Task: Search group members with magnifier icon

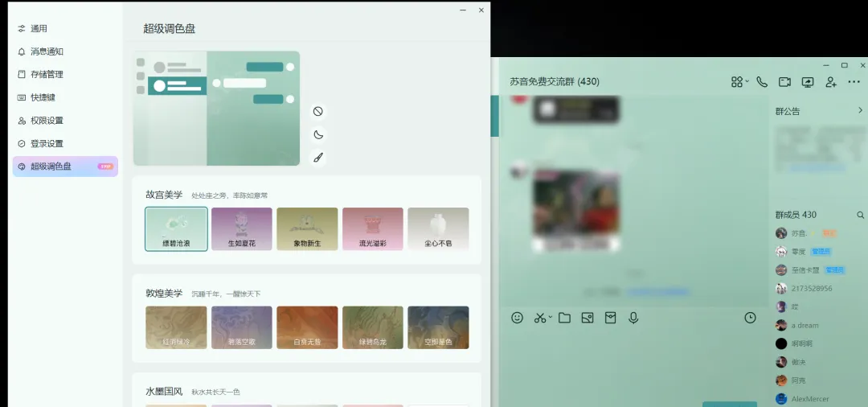Action: tap(861, 215)
